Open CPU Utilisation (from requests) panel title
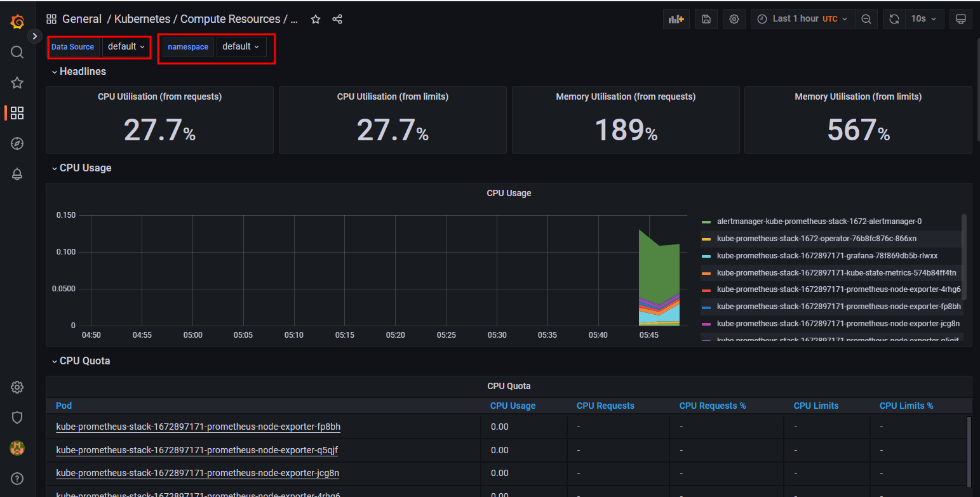 (x=159, y=96)
